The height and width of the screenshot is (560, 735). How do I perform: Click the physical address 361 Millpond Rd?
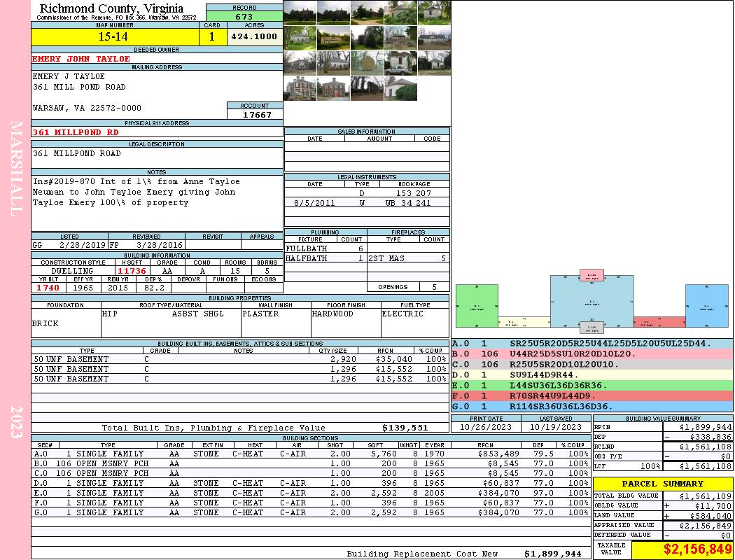(76, 132)
